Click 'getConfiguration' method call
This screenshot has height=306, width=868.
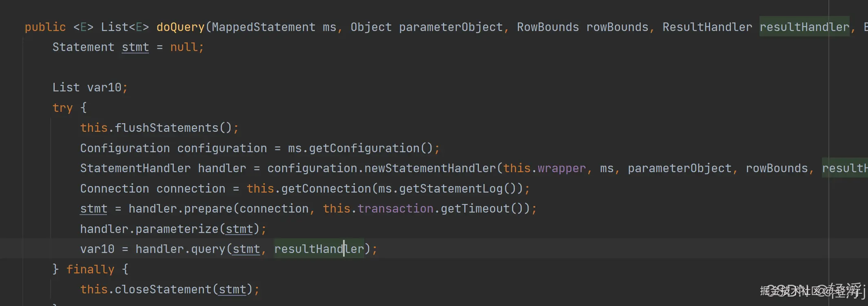(x=364, y=148)
